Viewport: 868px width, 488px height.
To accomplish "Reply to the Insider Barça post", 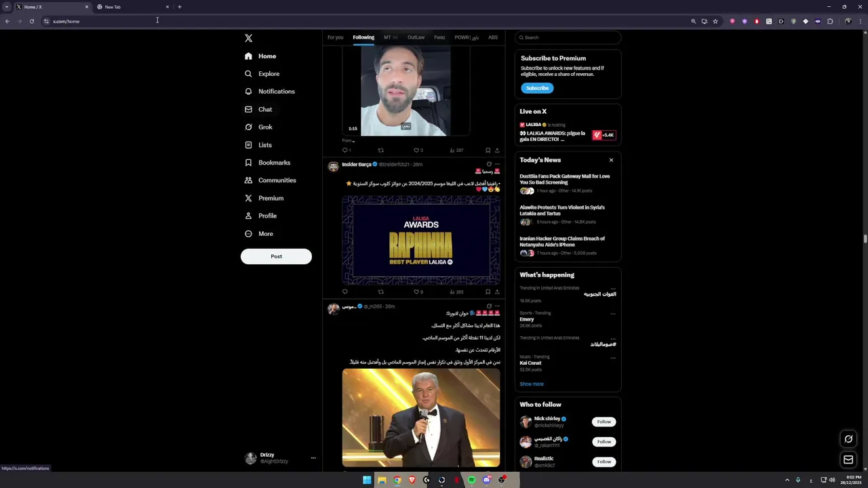I will pos(344,292).
